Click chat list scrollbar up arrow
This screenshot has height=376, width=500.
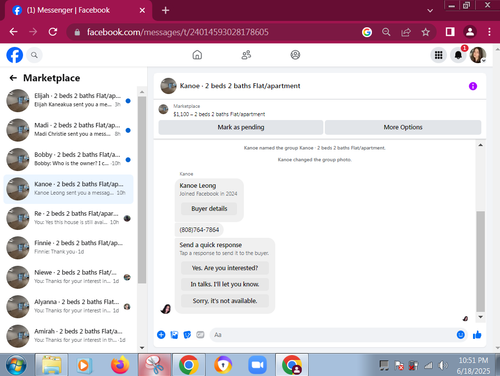click(142, 92)
